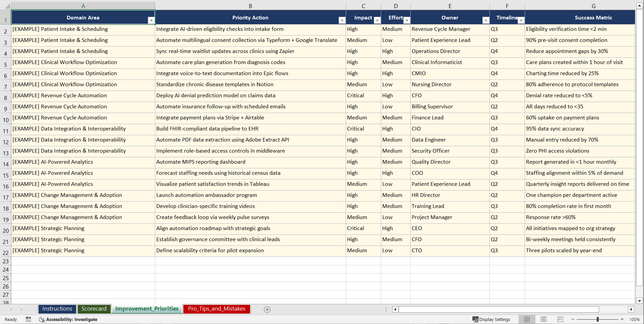Switch to the Instructions sheet tab
The height and width of the screenshot is (324, 644).
[x=57, y=309]
